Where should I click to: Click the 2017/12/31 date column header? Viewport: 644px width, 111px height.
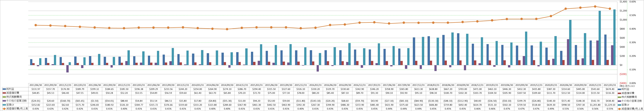coord(419,85)
